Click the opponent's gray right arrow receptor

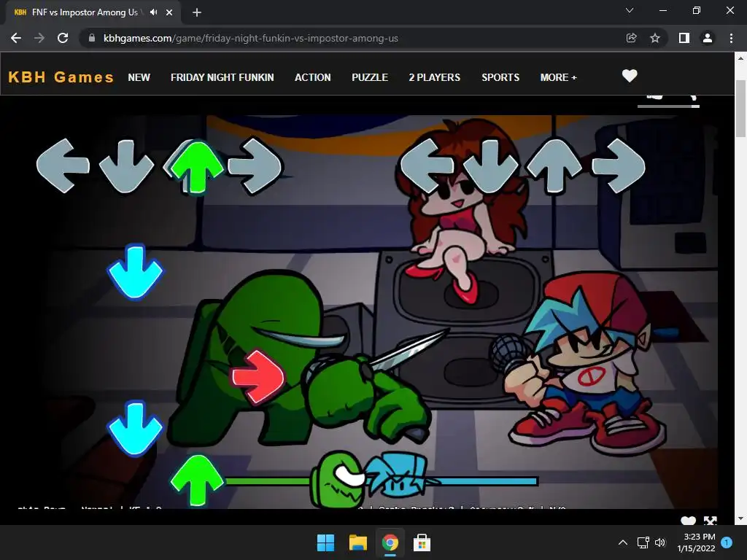point(255,166)
